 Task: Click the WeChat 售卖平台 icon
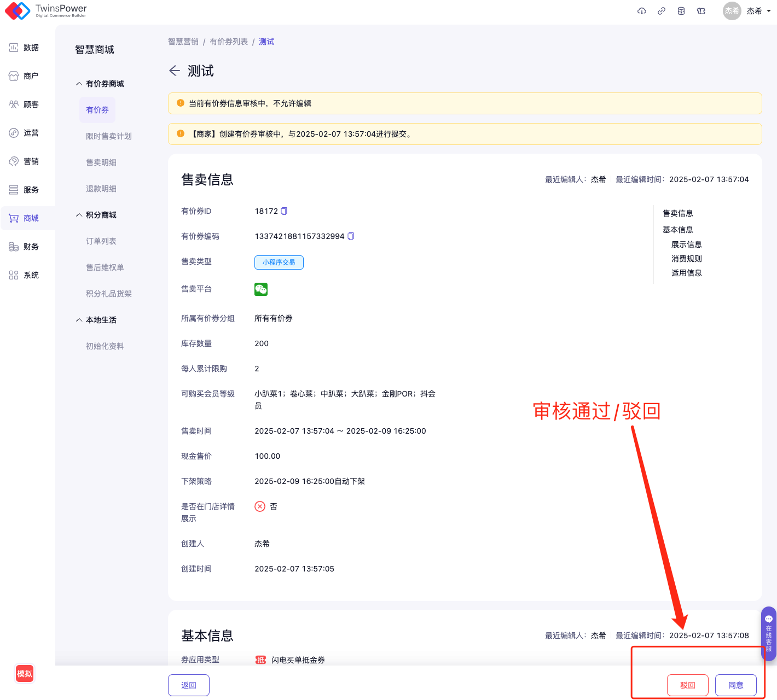[x=261, y=289]
